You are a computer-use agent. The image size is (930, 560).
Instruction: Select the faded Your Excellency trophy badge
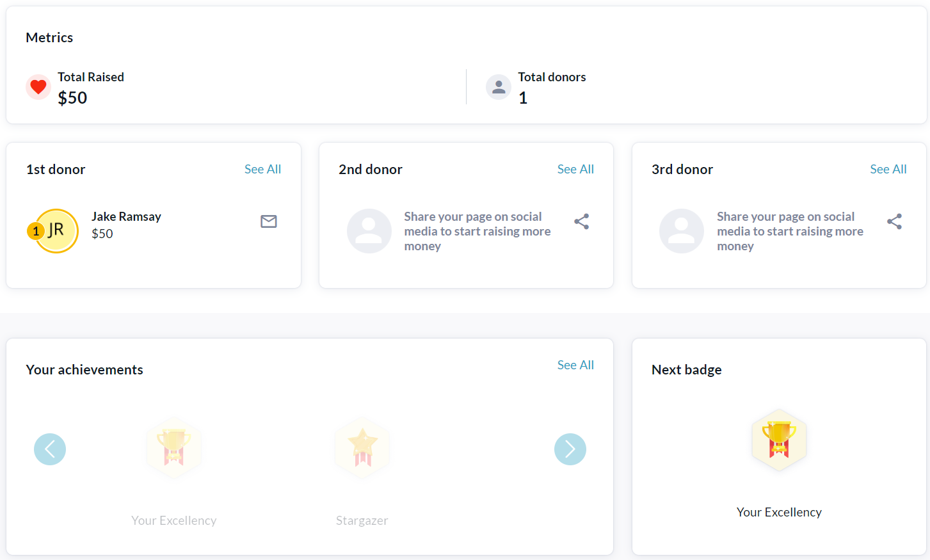(x=173, y=448)
